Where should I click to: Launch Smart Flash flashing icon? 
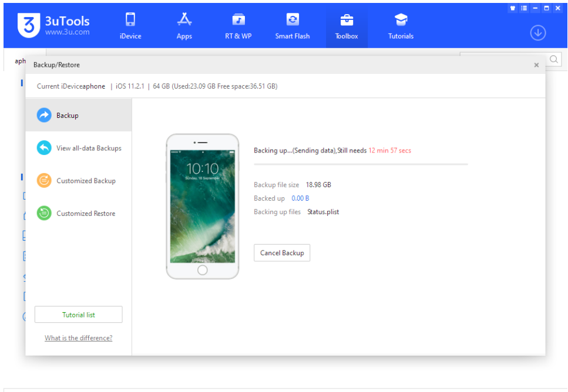point(292,20)
